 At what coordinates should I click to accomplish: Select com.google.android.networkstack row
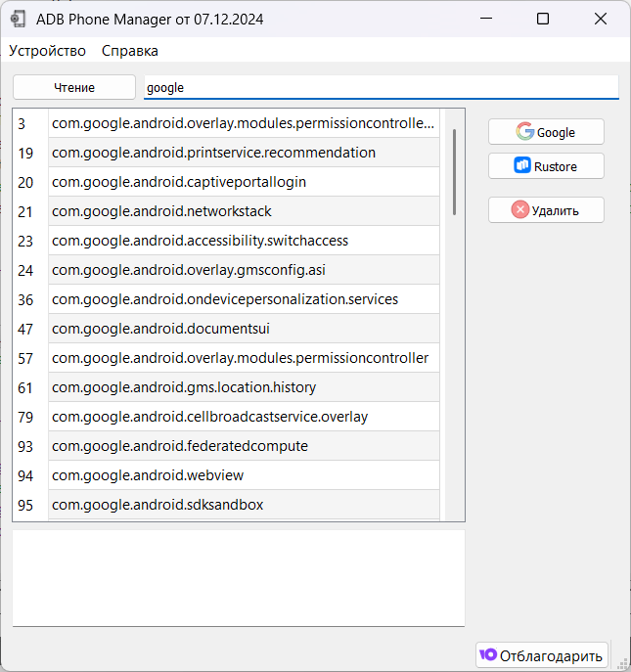pyautogui.click(x=244, y=211)
